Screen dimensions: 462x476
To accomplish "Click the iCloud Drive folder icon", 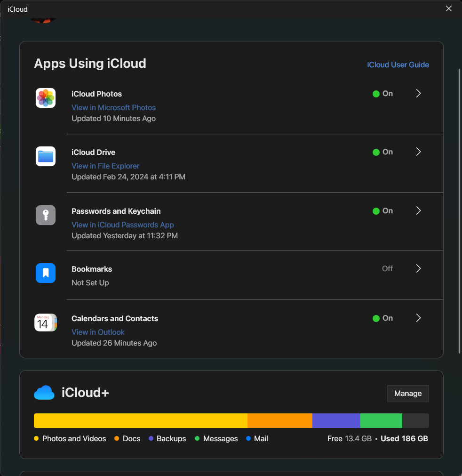I will [x=46, y=156].
